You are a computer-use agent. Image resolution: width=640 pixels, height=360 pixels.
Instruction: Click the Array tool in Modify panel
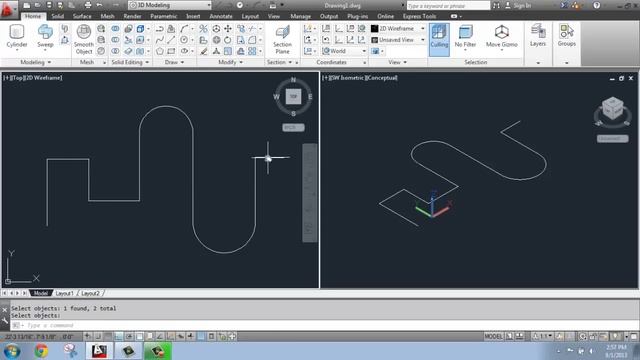tap(252, 51)
